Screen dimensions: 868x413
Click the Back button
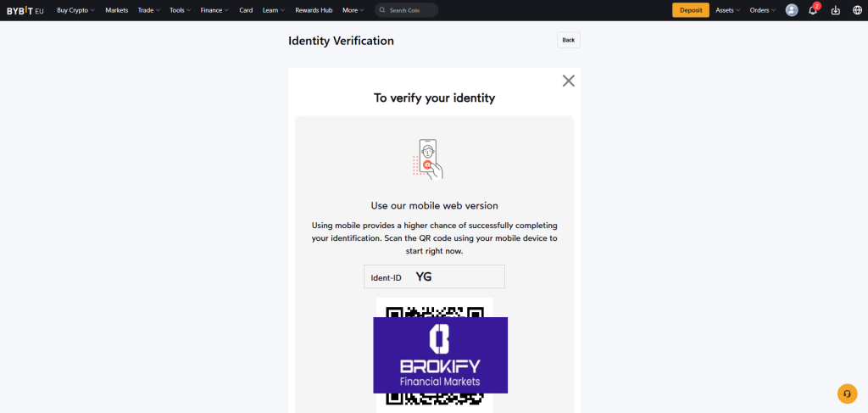pyautogui.click(x=568, y=40)
